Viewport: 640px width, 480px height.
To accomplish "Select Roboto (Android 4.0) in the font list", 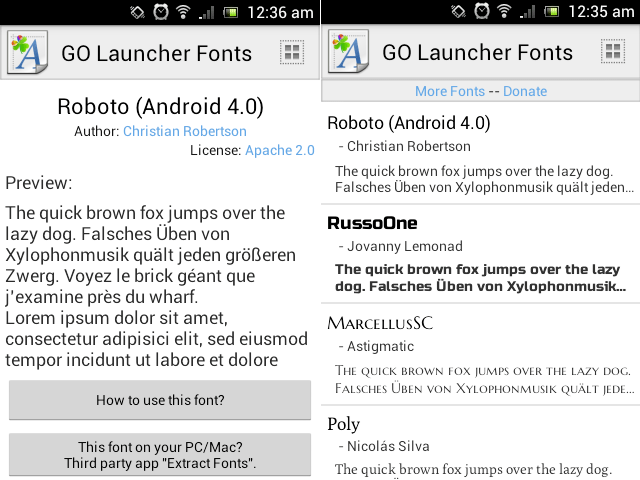I will (480, 153).
